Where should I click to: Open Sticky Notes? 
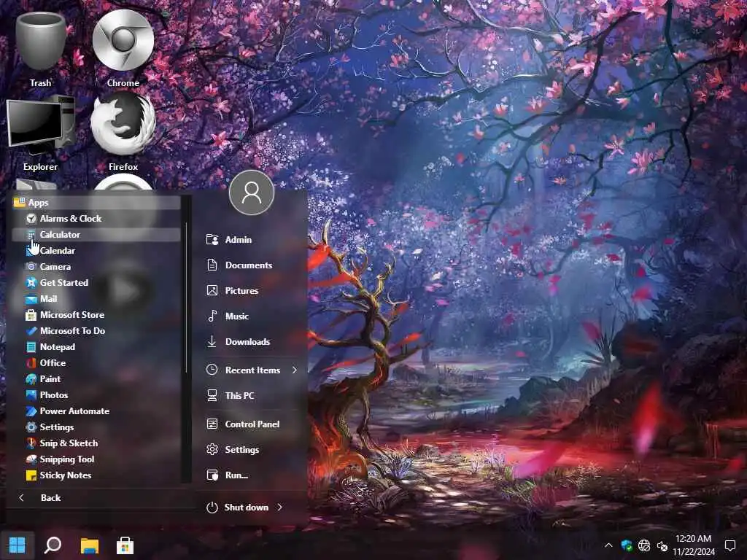96,475
